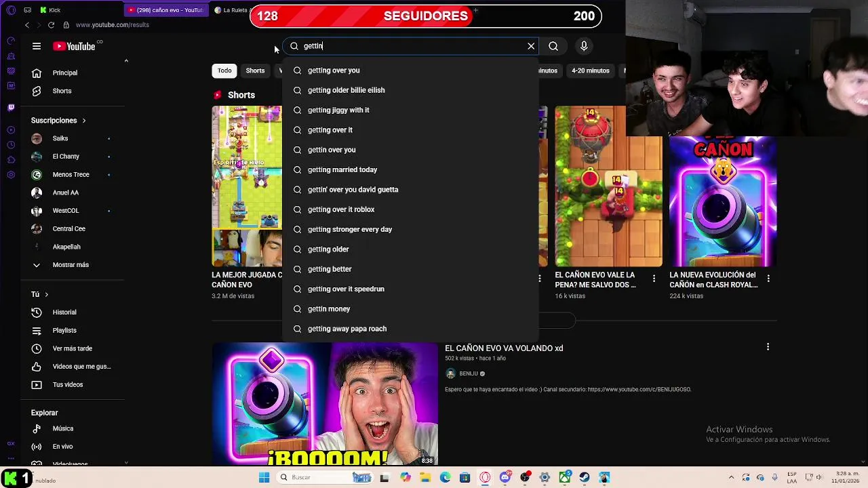Choose suggestion gettin' over you david guetta
Image resolution: width=868 pixels, height=488 pixels.
[x=411, y=190]
